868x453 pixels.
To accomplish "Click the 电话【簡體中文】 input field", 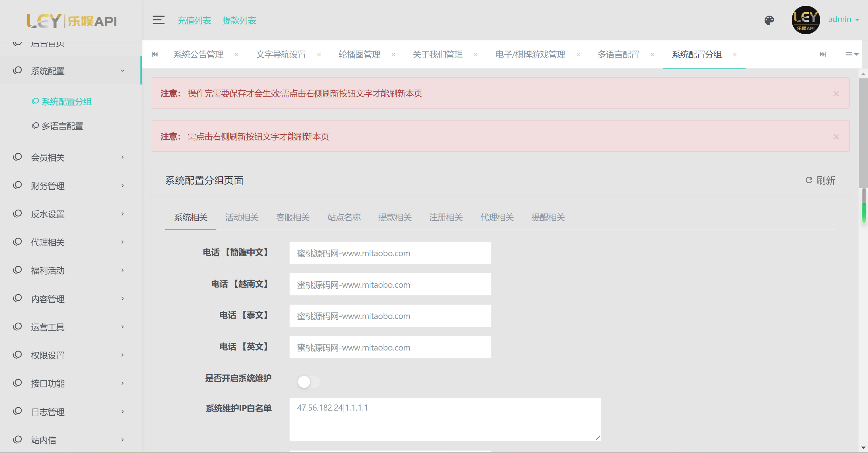I will click(x=390, y=253).
